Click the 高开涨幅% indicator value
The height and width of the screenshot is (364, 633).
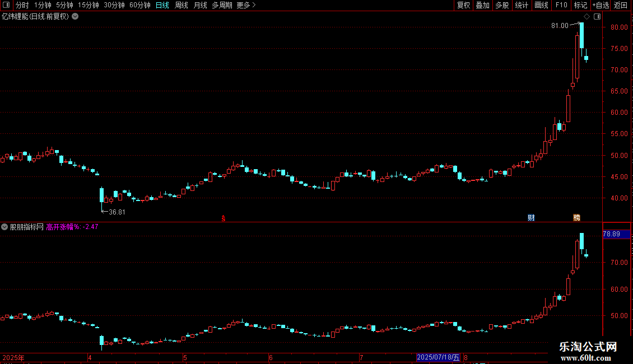tap(72, 227)
